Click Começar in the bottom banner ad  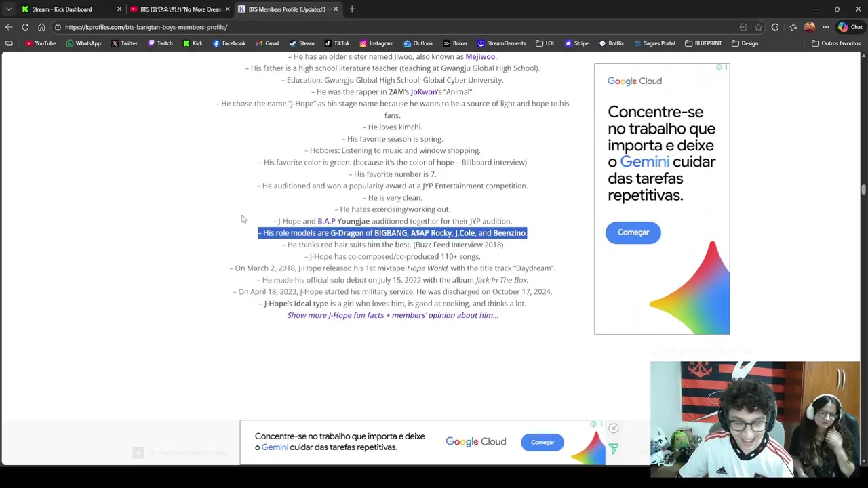click(x=542, y=442)
